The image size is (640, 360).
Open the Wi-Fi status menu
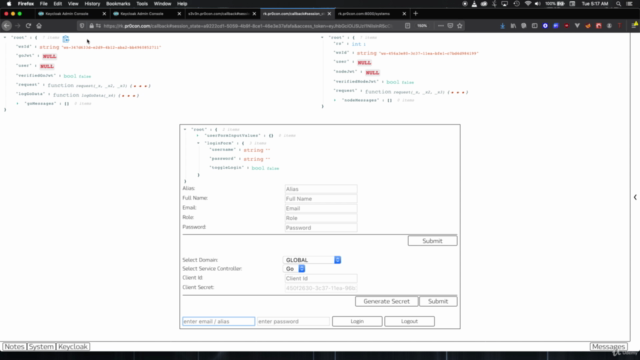(x=527, y=4)
